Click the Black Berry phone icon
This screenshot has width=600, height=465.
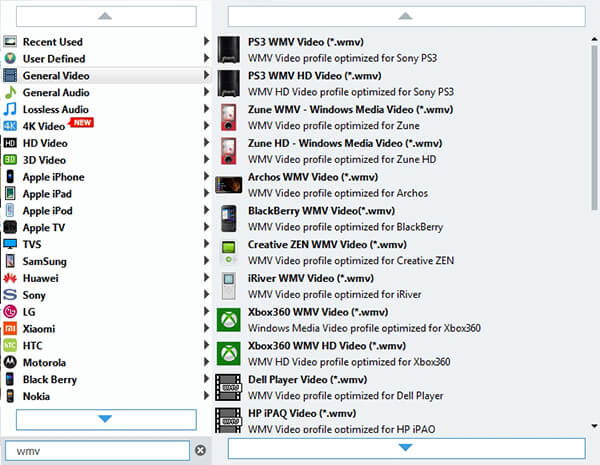pos(10,379)
